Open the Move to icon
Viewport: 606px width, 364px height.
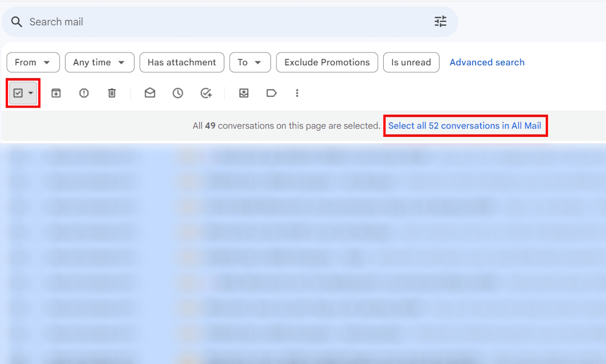coord(244,93)
